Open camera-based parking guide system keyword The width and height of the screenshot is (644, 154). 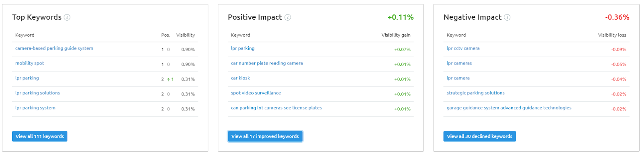click(54, 48)
